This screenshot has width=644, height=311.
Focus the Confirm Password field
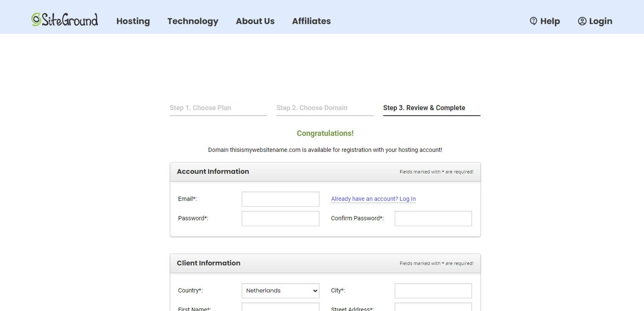pos(433,219)
